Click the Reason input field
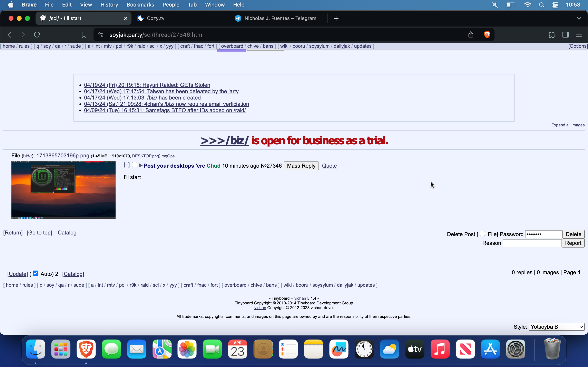 pos(532,243)
